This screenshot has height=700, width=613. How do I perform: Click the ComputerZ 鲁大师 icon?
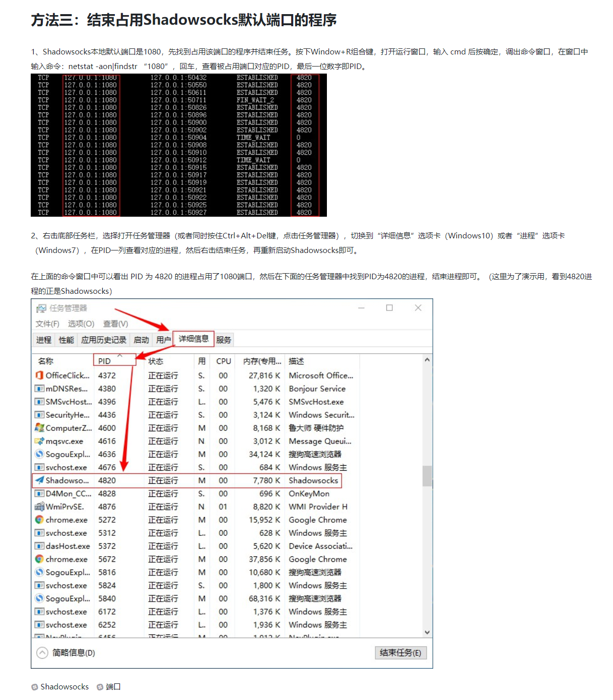[x=39, y=428]
